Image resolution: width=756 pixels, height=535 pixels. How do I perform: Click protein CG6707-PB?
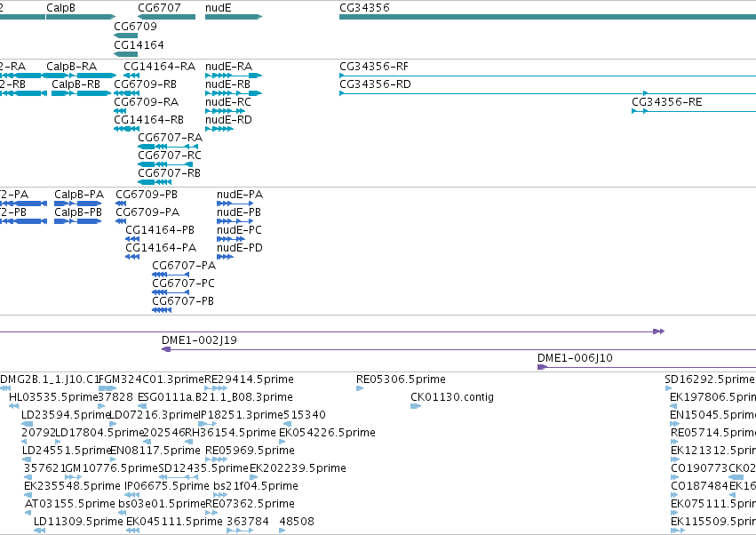pos(162,310)
